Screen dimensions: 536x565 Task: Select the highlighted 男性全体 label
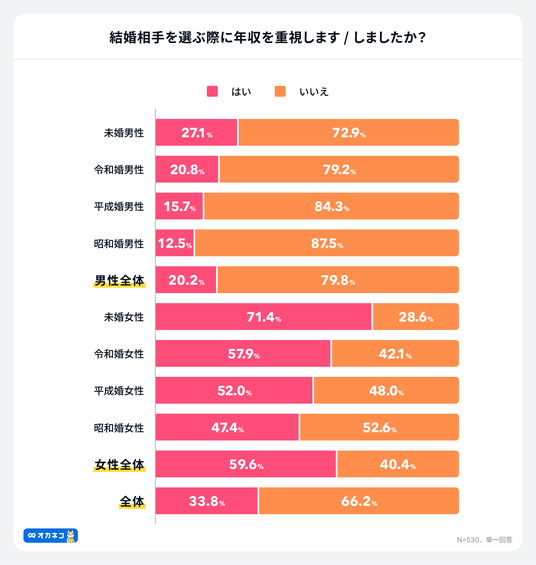point(119,280)
